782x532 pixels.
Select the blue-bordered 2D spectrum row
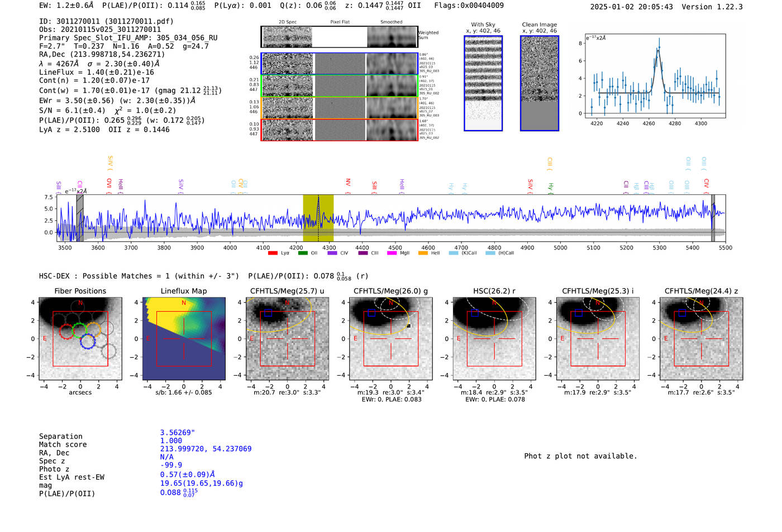[340, 64]
